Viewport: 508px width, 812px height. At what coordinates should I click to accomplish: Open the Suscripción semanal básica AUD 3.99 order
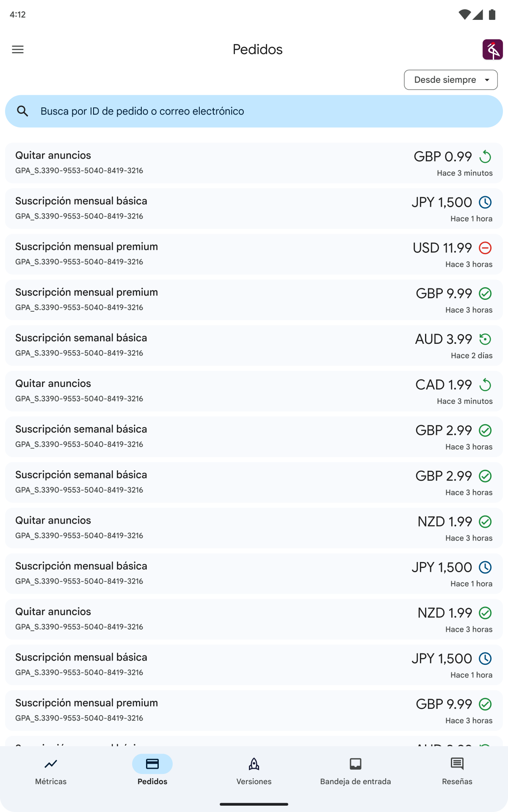coord(254,346)
